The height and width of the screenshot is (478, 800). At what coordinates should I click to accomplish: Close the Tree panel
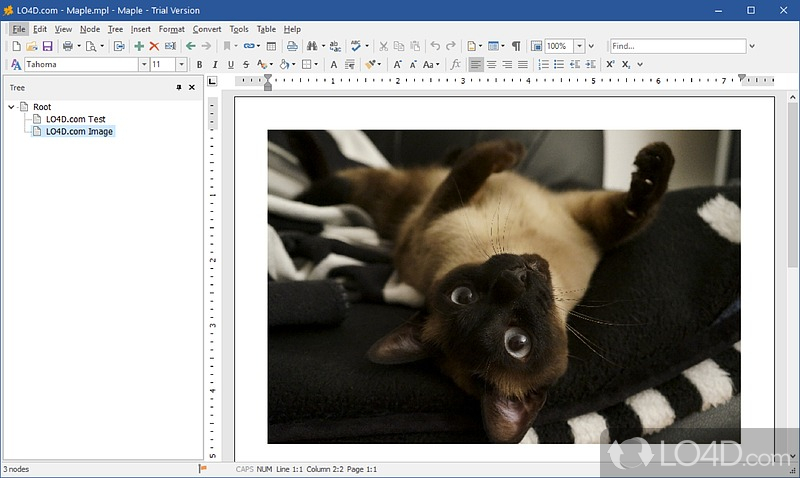[x=193, y=88]
